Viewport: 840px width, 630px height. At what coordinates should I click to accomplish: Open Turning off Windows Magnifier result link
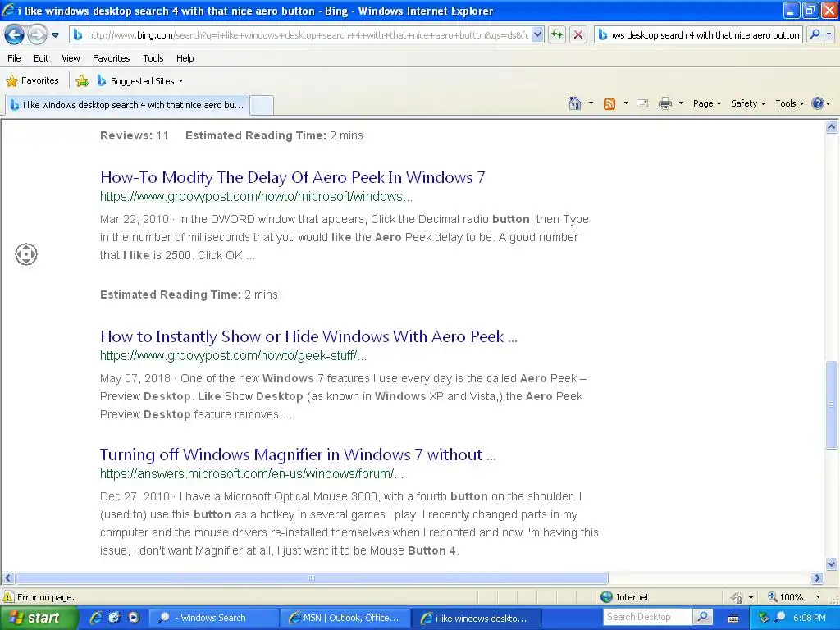[x=298, y=454]
